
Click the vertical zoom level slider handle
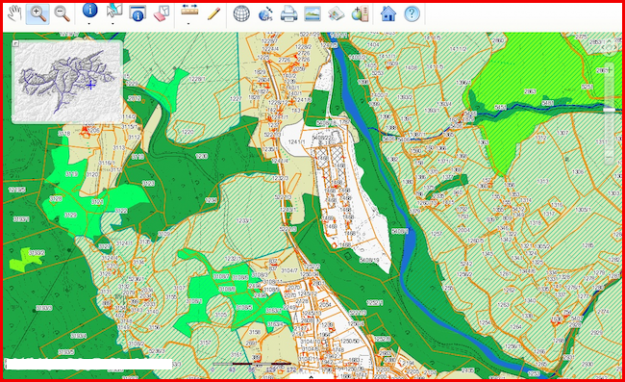coord(609,110)
